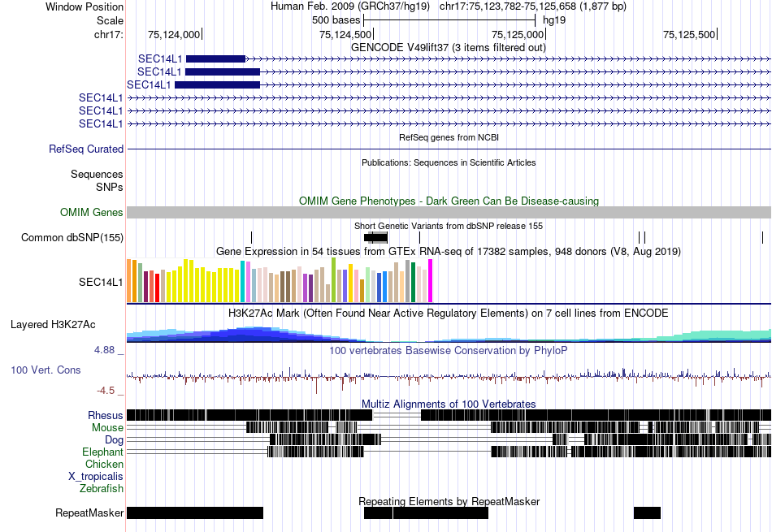Click the 4.88 conservation scale value

point(104,350)
